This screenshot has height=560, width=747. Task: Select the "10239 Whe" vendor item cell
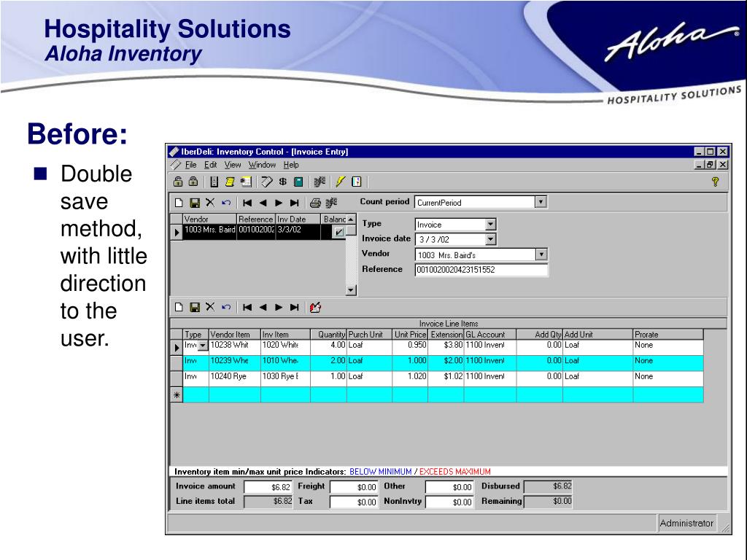click(x=234, y=362)
